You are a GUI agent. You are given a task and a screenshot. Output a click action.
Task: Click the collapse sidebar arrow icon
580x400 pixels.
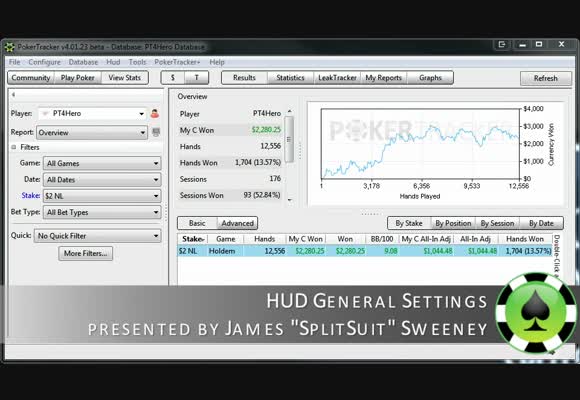[13, 95]
